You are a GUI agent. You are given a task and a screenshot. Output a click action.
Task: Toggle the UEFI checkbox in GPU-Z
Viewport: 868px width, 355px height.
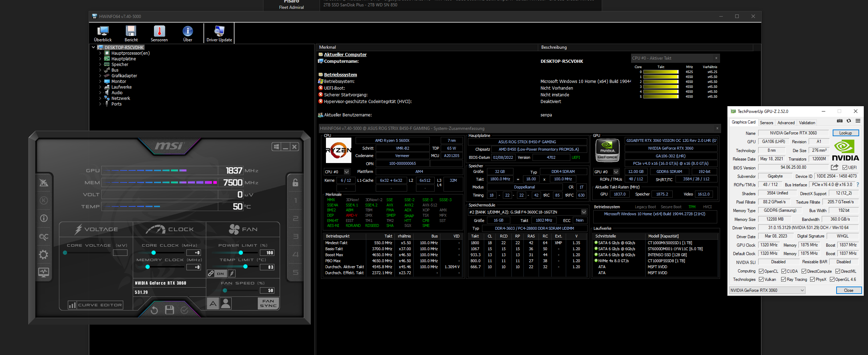click(x=845, y=168)
